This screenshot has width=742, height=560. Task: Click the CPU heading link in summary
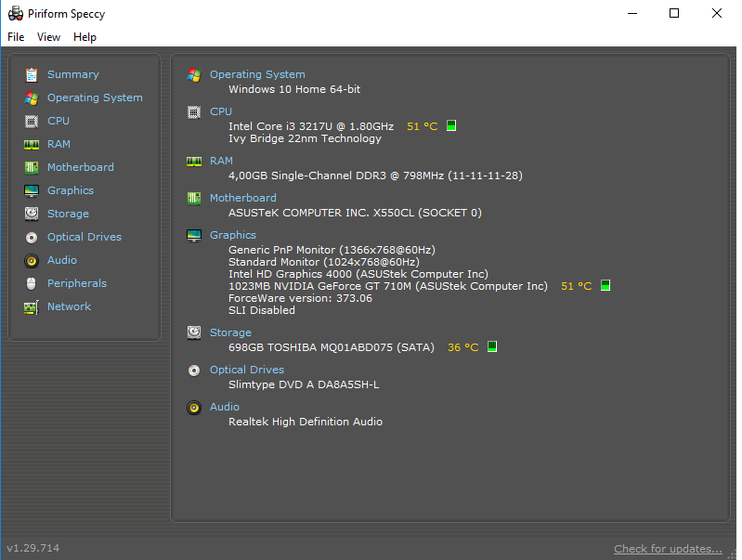click(221, 111)
